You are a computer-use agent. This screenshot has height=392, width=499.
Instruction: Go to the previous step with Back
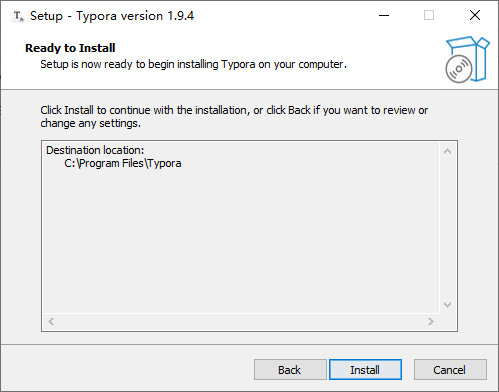tap(290, 370)
